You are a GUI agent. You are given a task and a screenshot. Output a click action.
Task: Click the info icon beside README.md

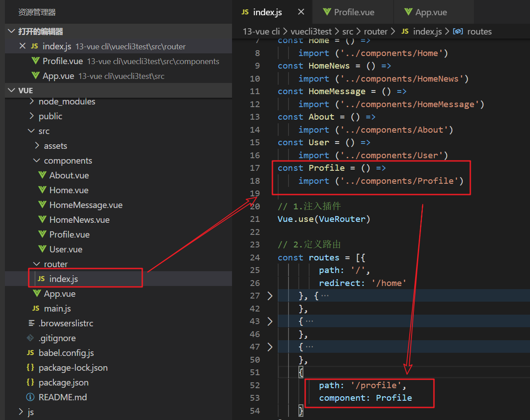(x=31, y=397)
